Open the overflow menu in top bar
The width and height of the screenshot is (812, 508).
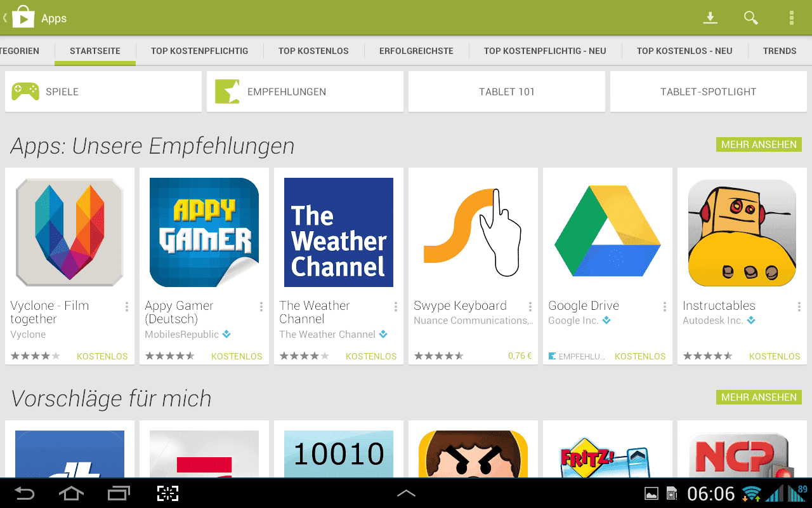[792, 18]
